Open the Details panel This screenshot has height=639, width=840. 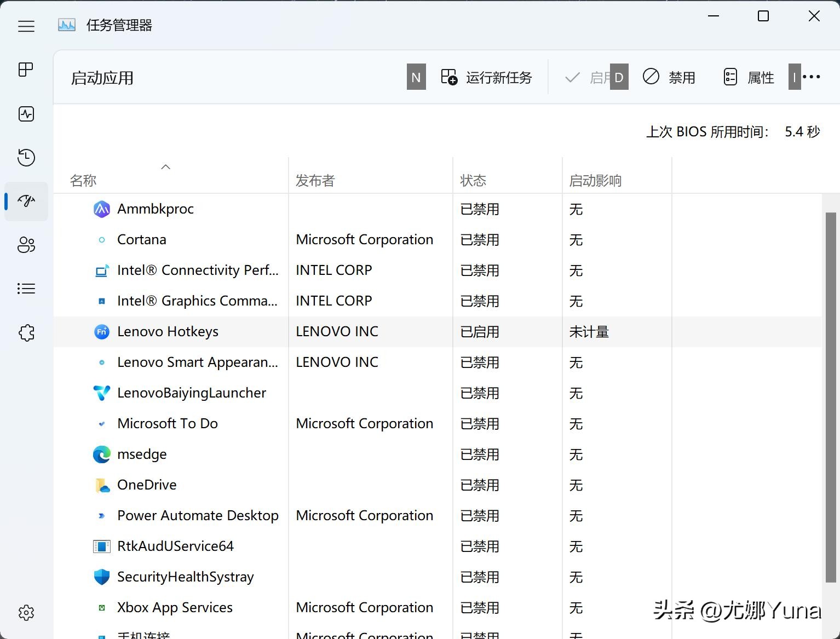26,289
